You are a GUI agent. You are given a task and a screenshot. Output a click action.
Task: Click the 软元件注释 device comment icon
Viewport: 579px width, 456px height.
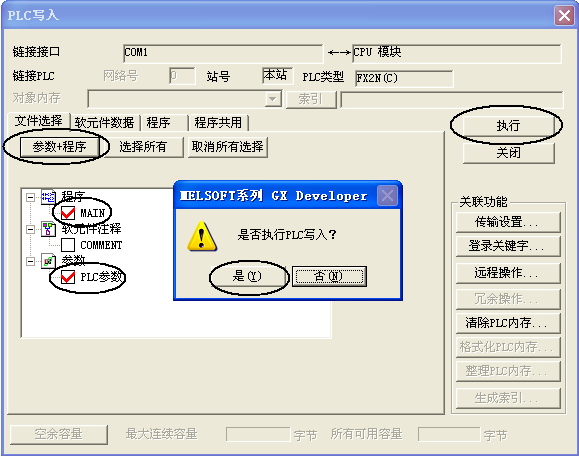48,229
